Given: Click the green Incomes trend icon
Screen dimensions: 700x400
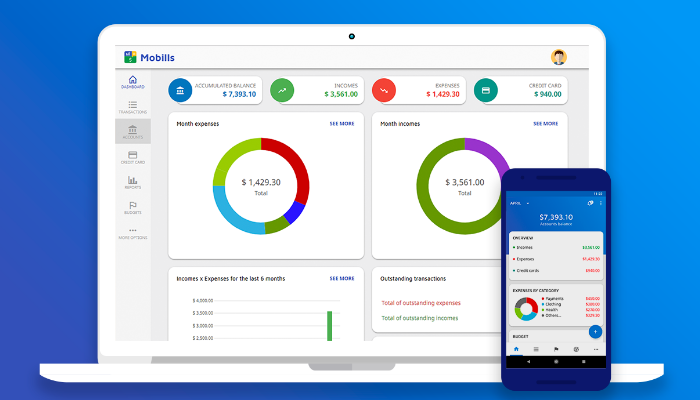Looking at the screenshot, I should pos(282,91).
